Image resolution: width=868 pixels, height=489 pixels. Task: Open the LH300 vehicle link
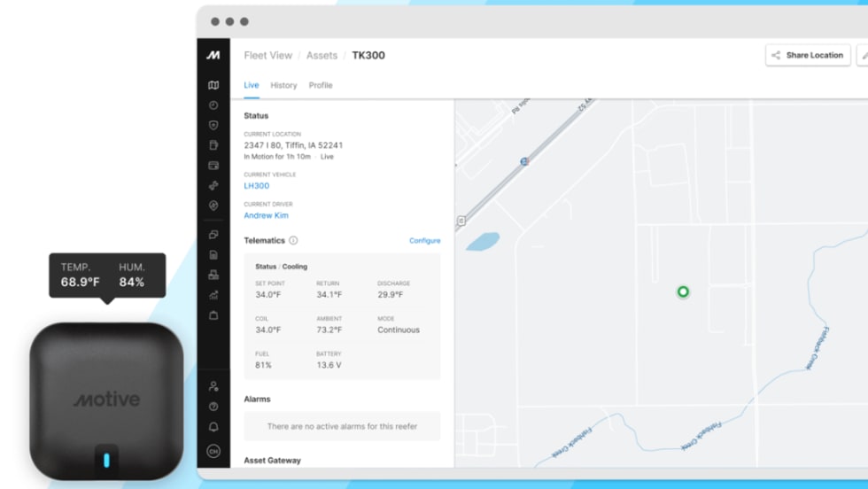point(256,186)
